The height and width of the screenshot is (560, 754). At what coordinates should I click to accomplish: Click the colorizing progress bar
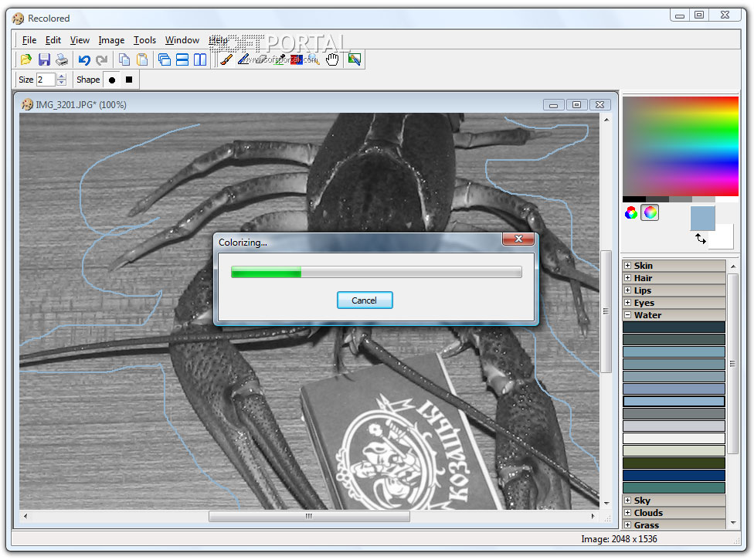pos(376,272)
